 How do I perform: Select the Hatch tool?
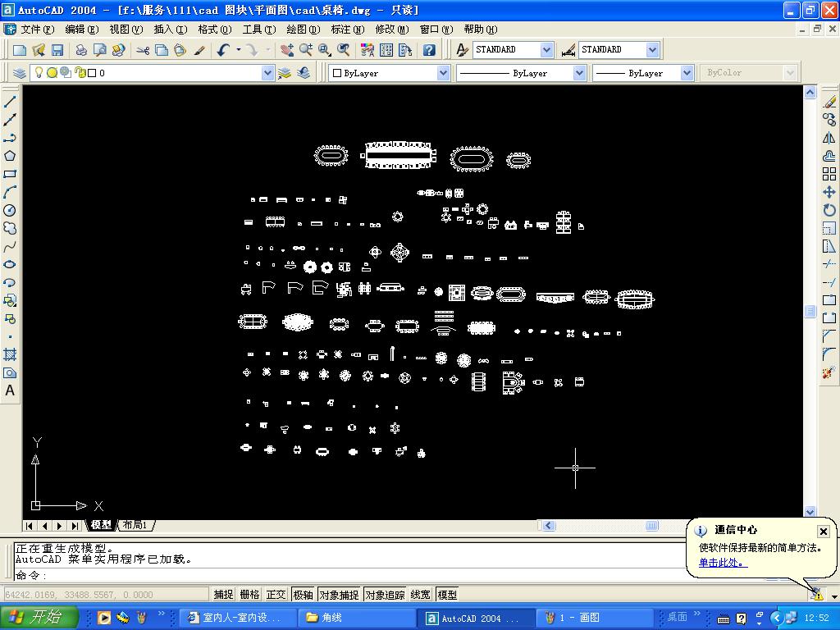10,354
